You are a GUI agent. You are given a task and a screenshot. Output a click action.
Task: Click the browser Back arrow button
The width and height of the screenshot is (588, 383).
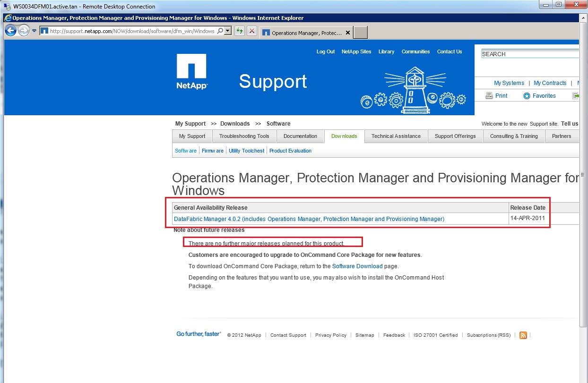(x=11, y=31)
